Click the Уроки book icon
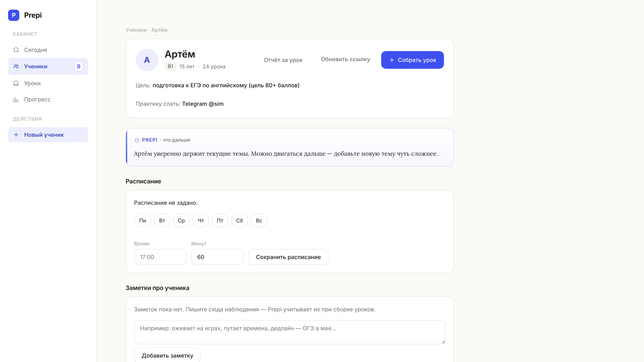The image size is (644, 362). pos(16,83)
